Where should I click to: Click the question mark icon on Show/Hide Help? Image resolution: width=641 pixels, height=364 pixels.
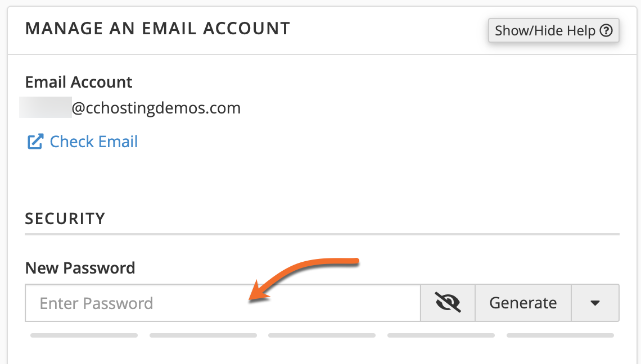606,30
